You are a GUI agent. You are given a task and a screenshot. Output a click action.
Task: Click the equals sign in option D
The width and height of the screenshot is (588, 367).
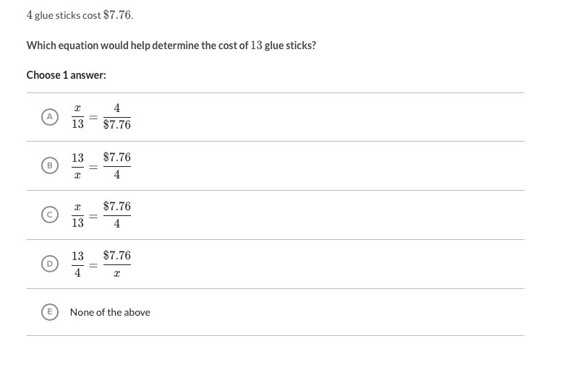pyautogui.click(x=93, y=266)
